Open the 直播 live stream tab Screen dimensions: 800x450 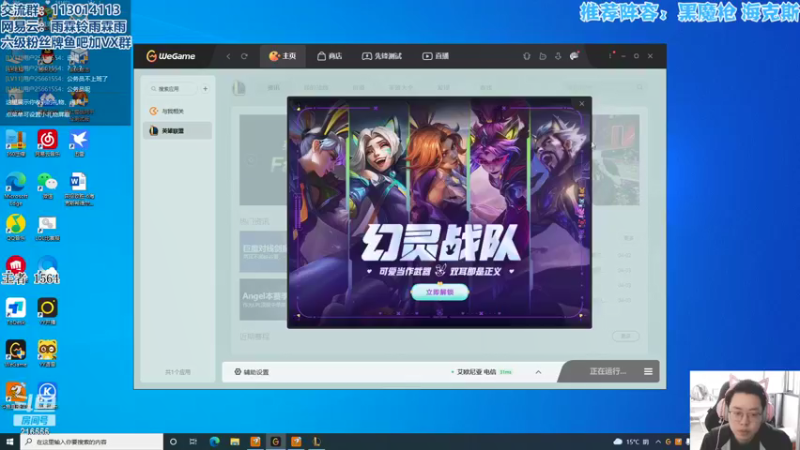435,56
